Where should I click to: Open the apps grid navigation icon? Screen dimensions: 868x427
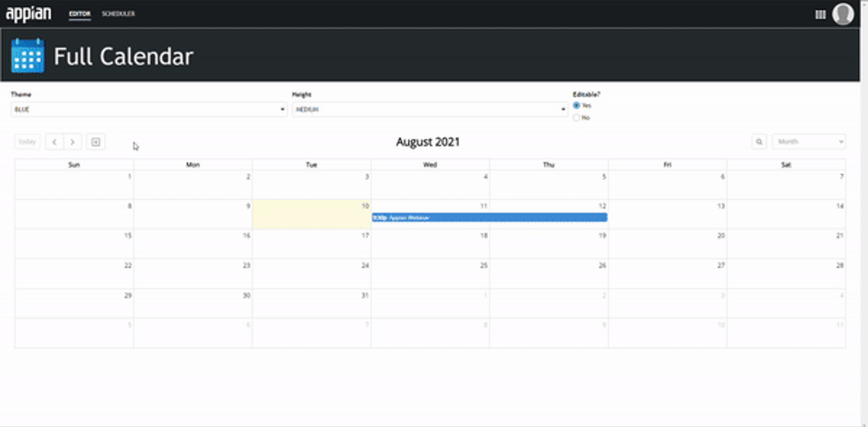(820, 14)
